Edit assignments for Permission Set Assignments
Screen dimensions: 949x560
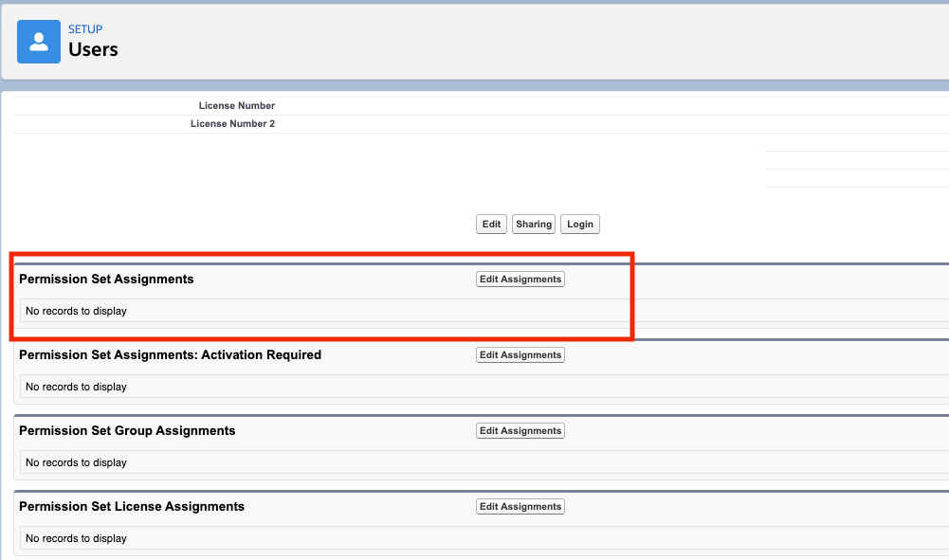520,279
